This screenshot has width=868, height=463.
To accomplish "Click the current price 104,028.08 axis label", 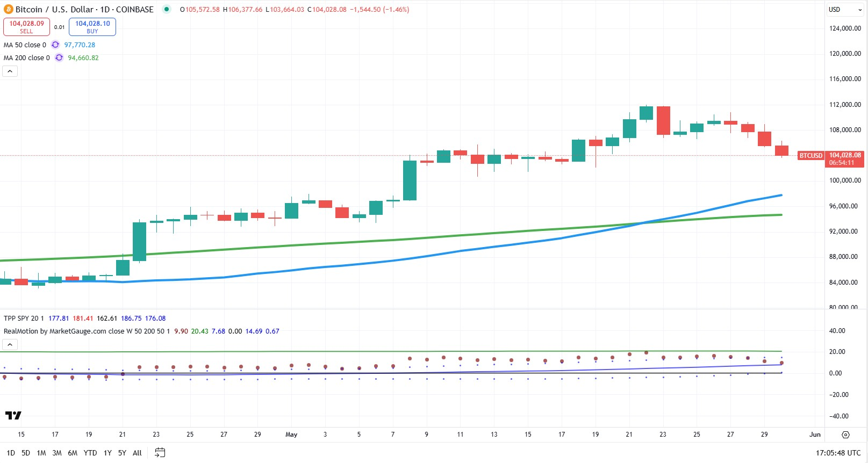I will click(845, 155).
